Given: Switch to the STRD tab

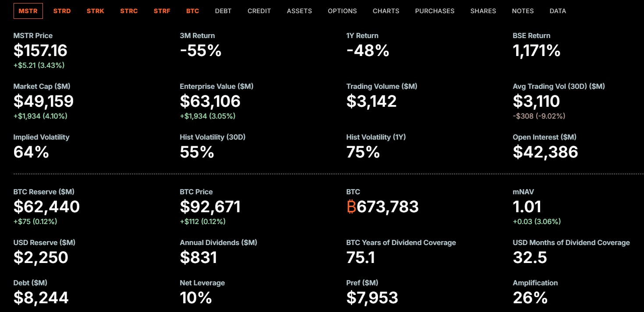Looking at the screenshot, I should pyautogui.click(x=62, y=11).
